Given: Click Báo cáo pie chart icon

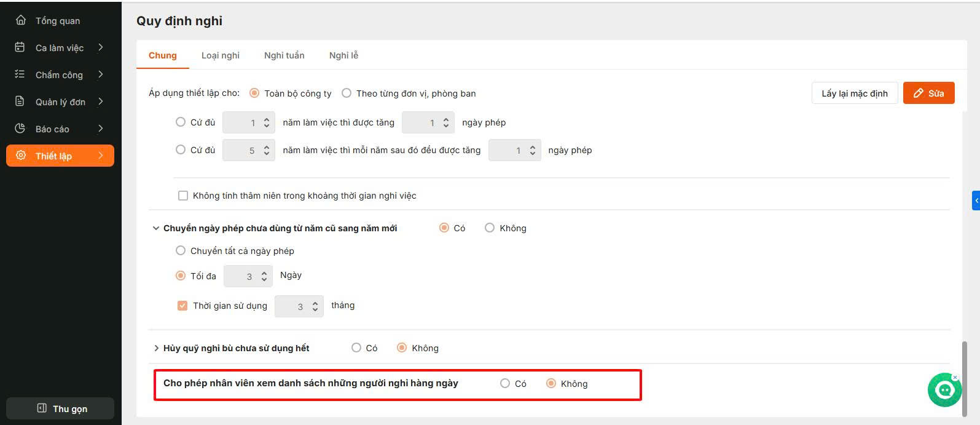Looking at the screenshot, I should pos(20,129).
